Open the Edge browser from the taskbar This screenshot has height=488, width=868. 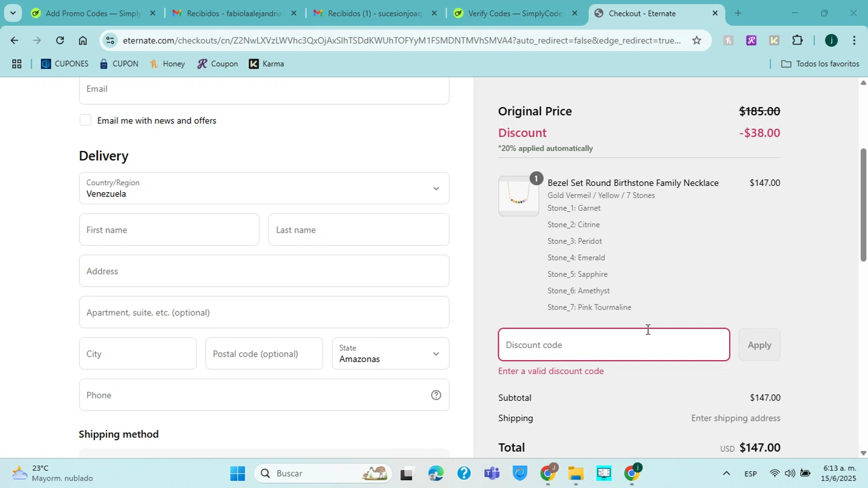tap(436, 474)
